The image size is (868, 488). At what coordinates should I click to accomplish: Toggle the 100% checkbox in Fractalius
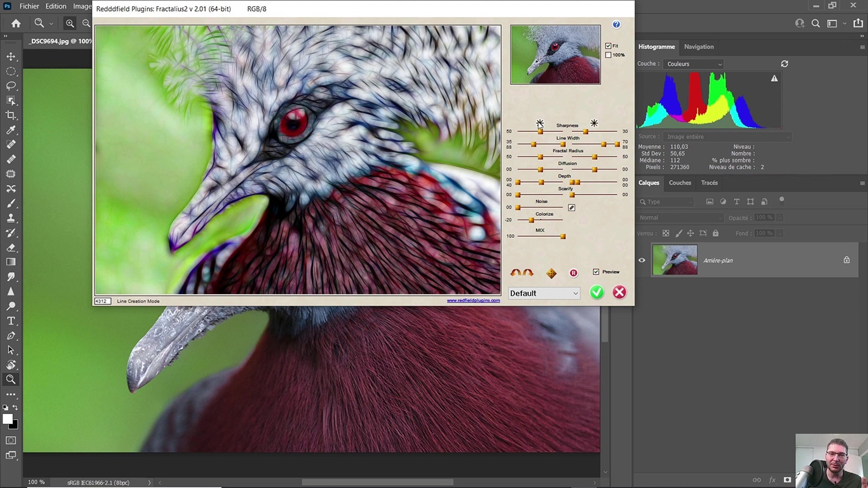[x=608, y=55]
